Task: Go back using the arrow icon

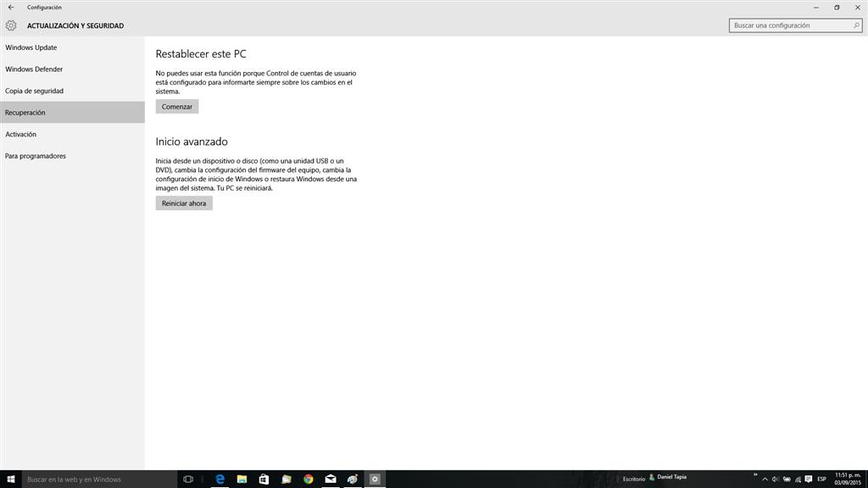Action: click(x=11, y=7)
